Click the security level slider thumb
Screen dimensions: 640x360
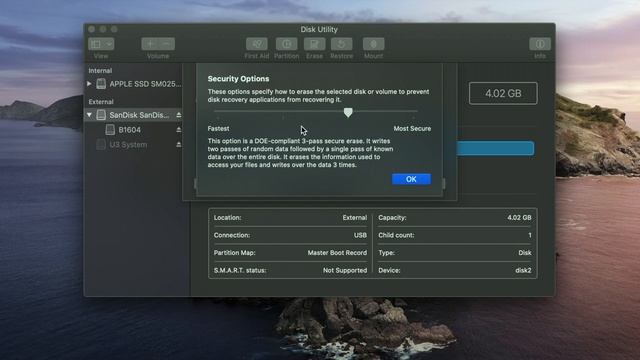348,112
